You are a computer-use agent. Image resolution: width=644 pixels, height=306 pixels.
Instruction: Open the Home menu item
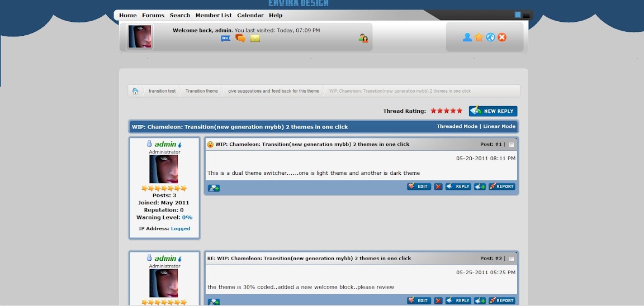point(127,15)
